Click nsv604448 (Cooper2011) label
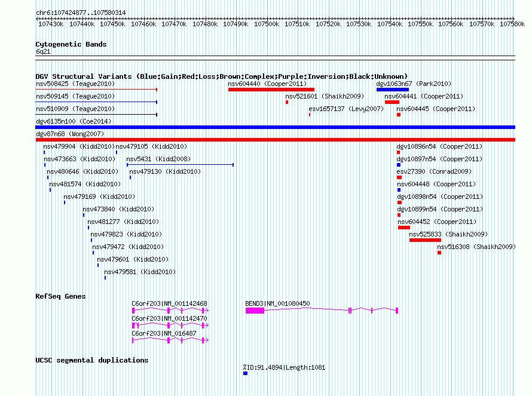 436,184
